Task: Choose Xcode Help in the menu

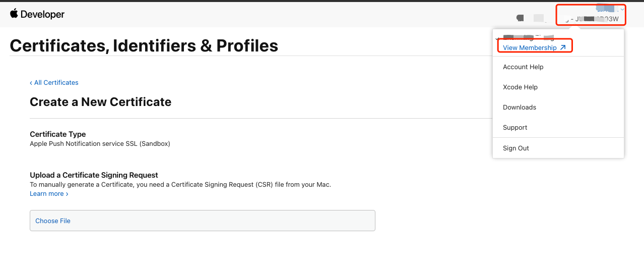Action: 520,87
